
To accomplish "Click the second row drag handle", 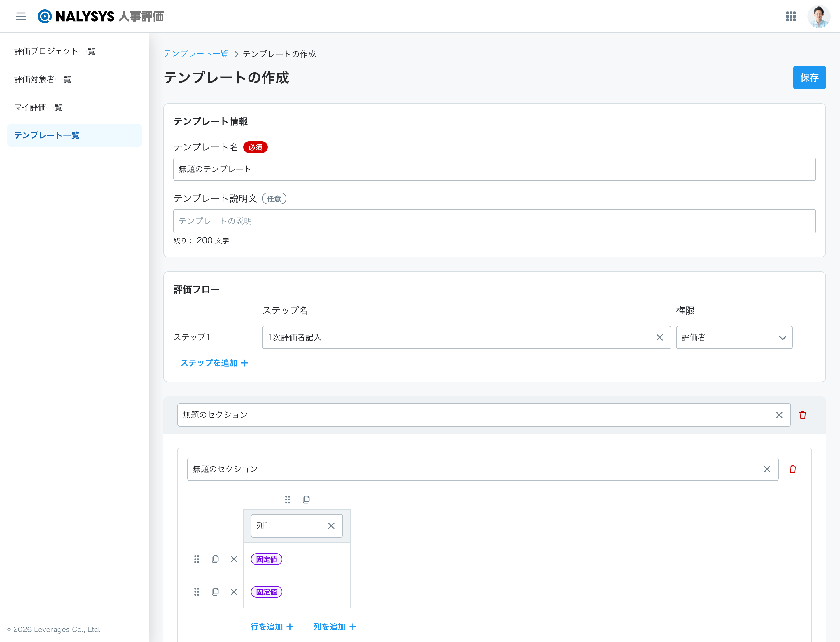I will 196,592.
